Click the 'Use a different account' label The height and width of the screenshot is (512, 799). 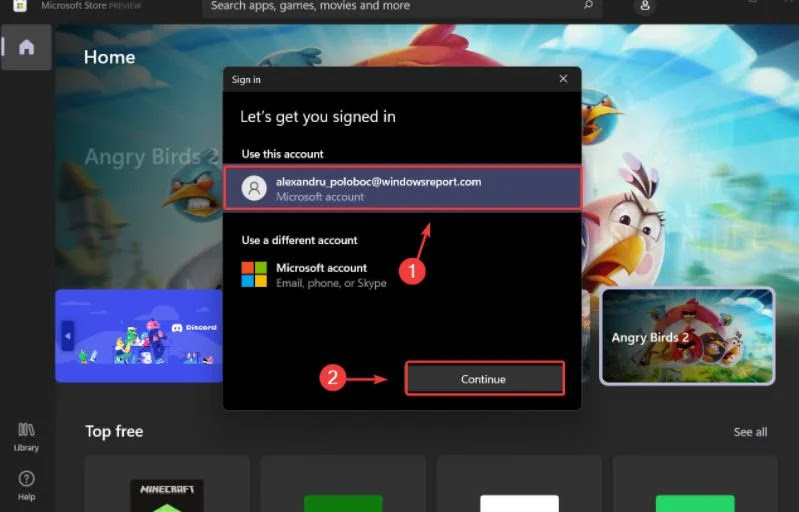(x=300, y=240)
